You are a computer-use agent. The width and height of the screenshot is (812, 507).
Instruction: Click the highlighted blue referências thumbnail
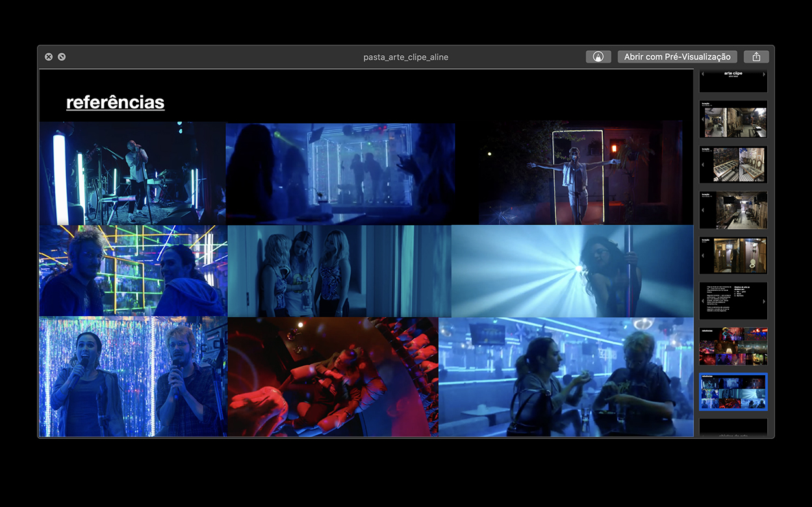pos(733,391)
